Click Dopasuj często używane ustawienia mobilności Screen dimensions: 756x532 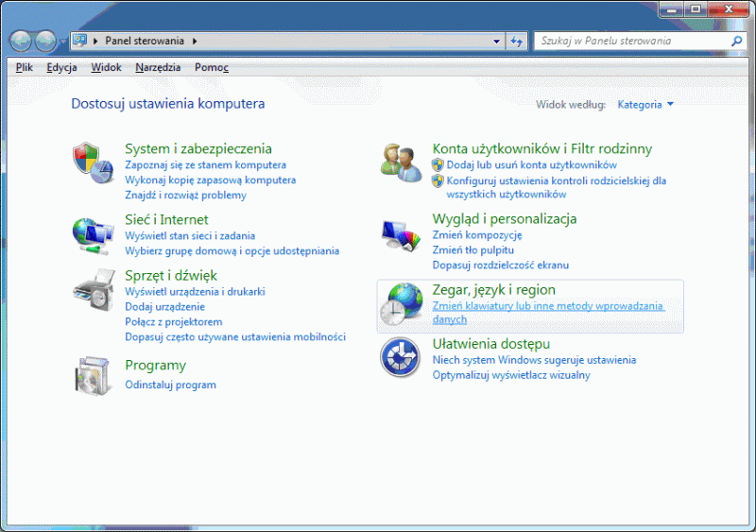click(235, 336)
